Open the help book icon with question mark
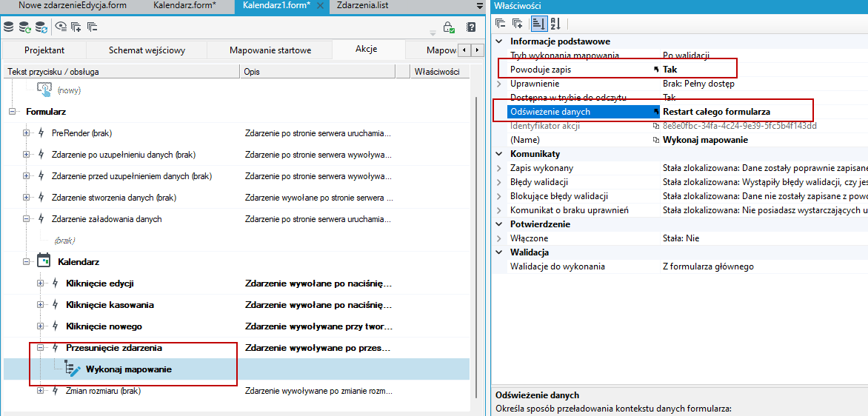The height and width of the screenshot is (416, 868). tap(471, 27)
